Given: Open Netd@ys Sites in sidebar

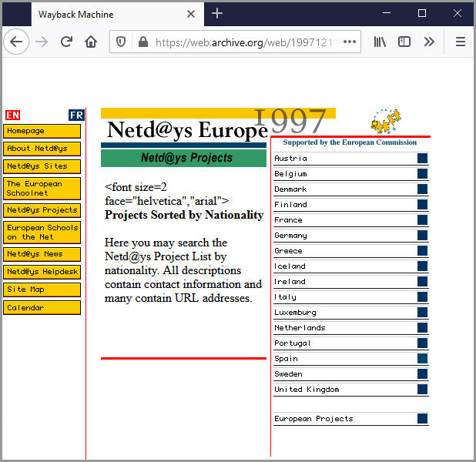Looking at the screenshot, I should (42, 166).
